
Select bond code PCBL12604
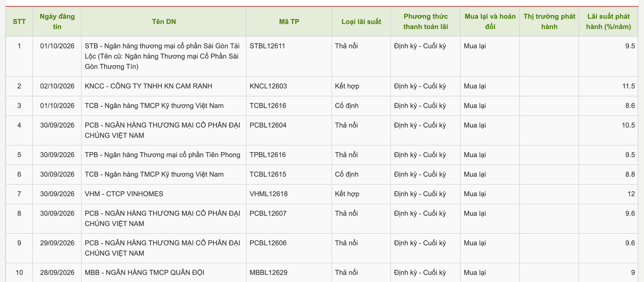(268, 125)
